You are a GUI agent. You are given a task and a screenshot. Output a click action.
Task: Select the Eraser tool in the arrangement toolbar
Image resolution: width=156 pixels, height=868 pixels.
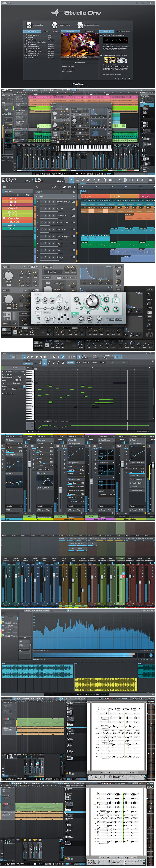pyautogui.click(x=88, y=180)
